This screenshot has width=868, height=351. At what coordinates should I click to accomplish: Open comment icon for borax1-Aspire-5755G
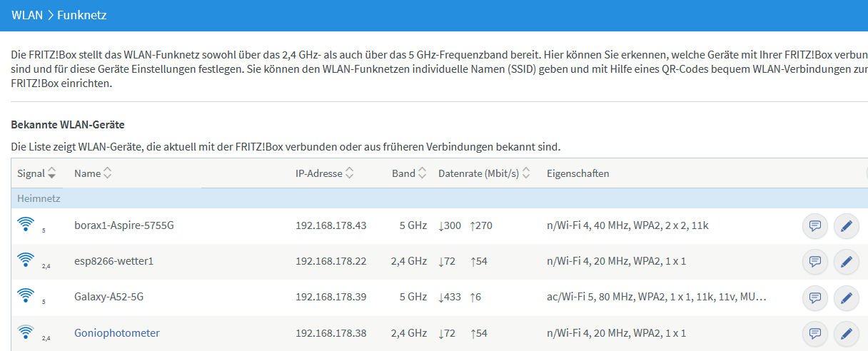point(814,226)
